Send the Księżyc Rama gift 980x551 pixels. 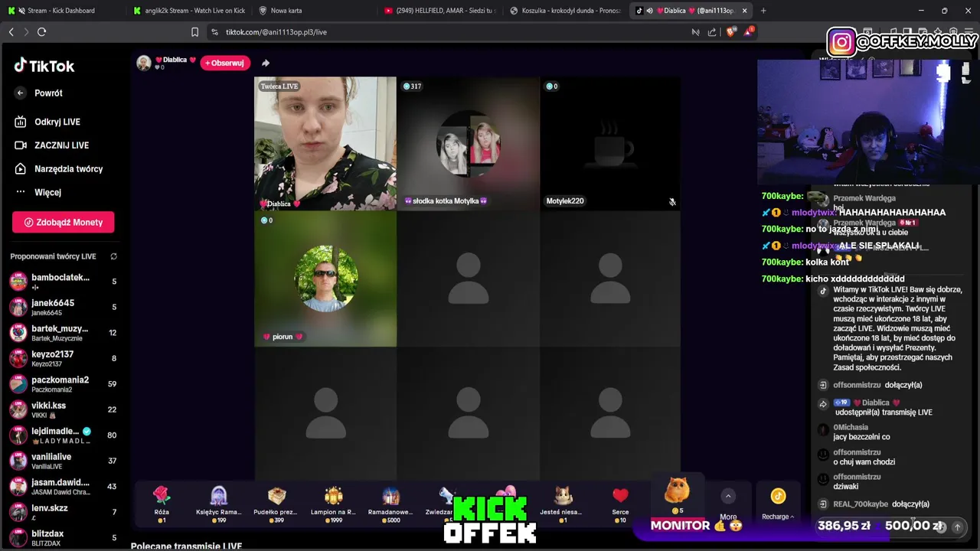pyautogui.click(x=219, y=504)
